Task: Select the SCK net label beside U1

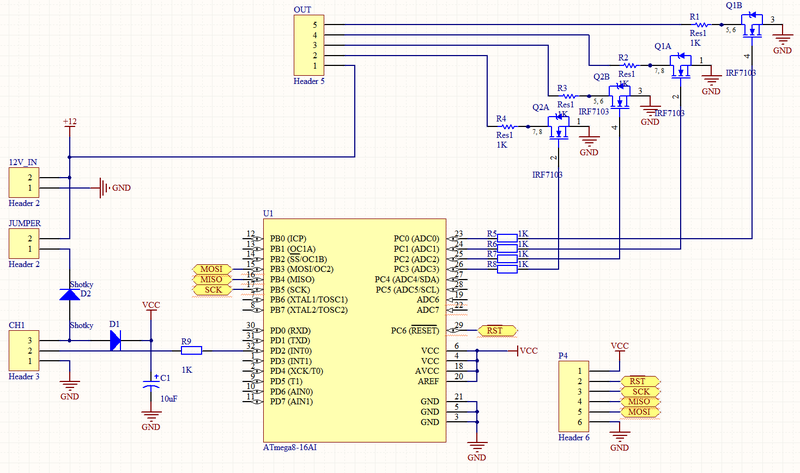Action: pyautogui.click(x=212, y=290)
